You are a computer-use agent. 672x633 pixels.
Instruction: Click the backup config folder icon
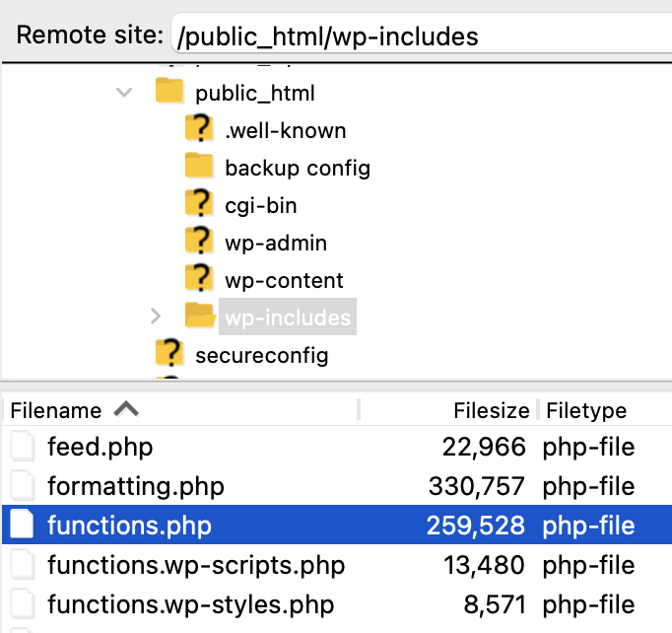[x=199, y=166]
